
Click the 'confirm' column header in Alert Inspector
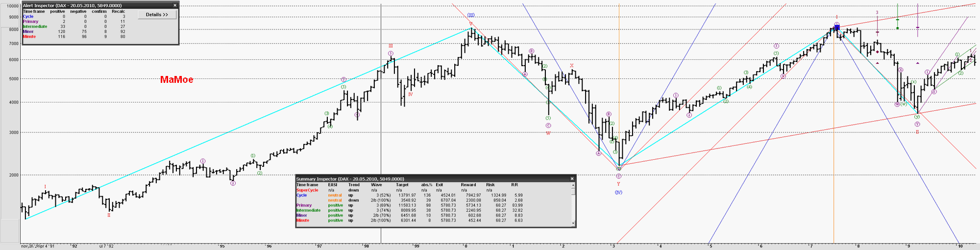point(98,11)
